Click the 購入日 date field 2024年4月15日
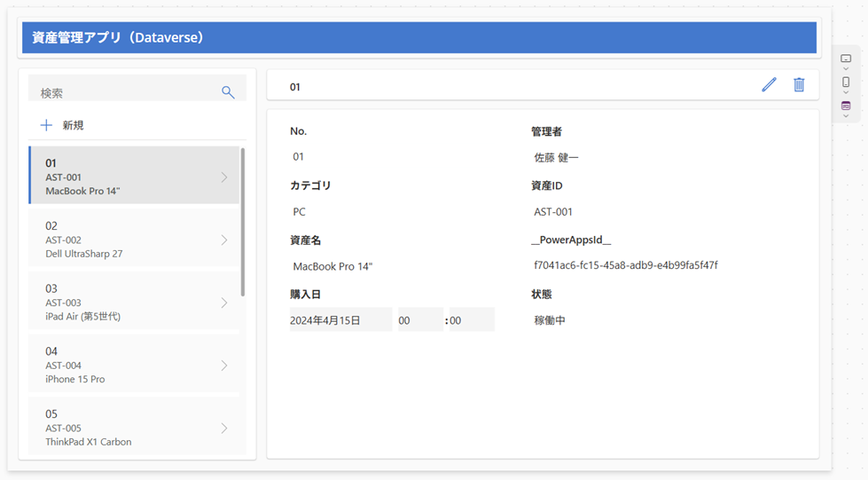The height and width of the screenshot is (480, 868). click(x=340, y=320)
